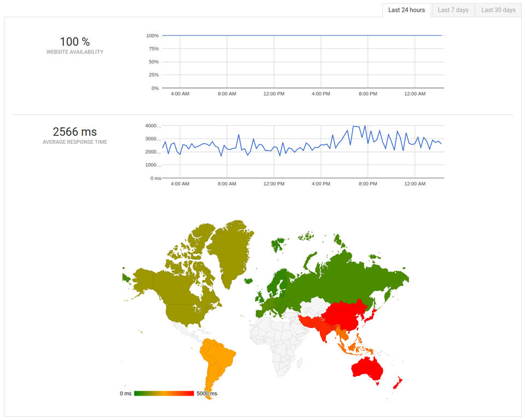Select the Last 30 days tab
The width and height of the screenshot is (525, 420).
point(498,10)
